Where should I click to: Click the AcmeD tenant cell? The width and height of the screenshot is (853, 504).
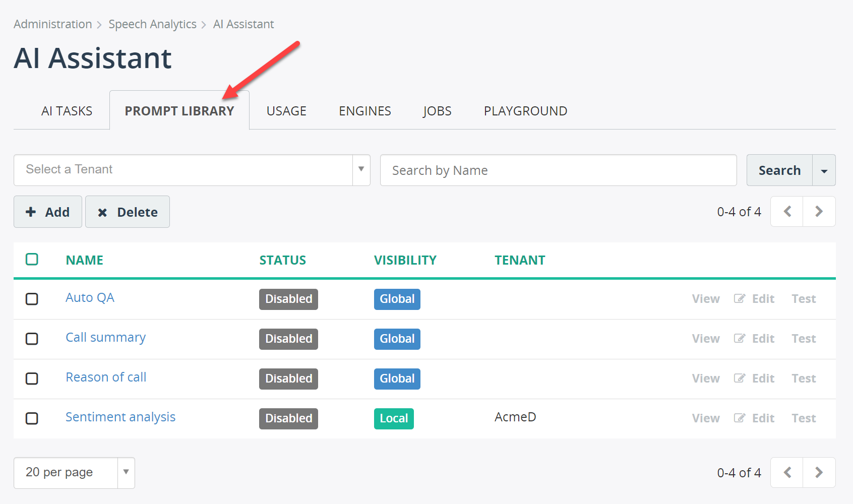pos(515,417)
